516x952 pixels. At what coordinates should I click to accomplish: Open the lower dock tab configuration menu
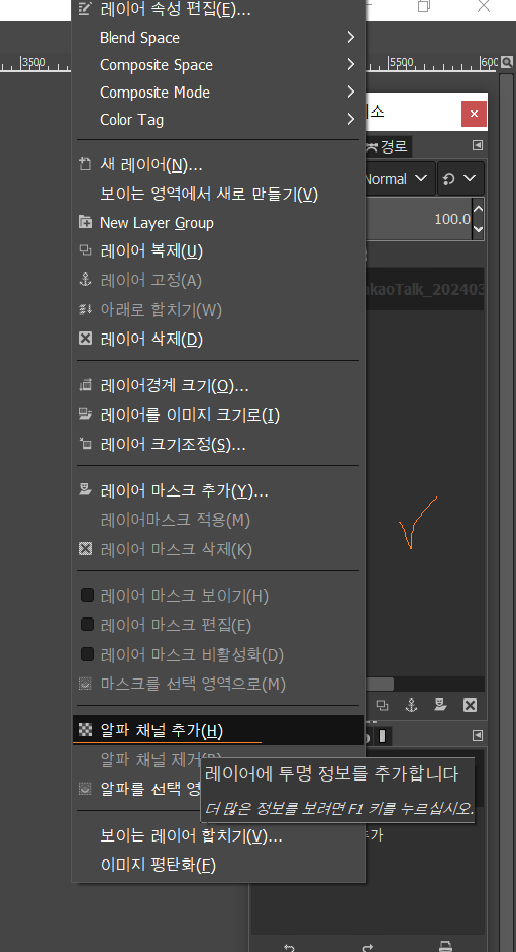point(478,735)
